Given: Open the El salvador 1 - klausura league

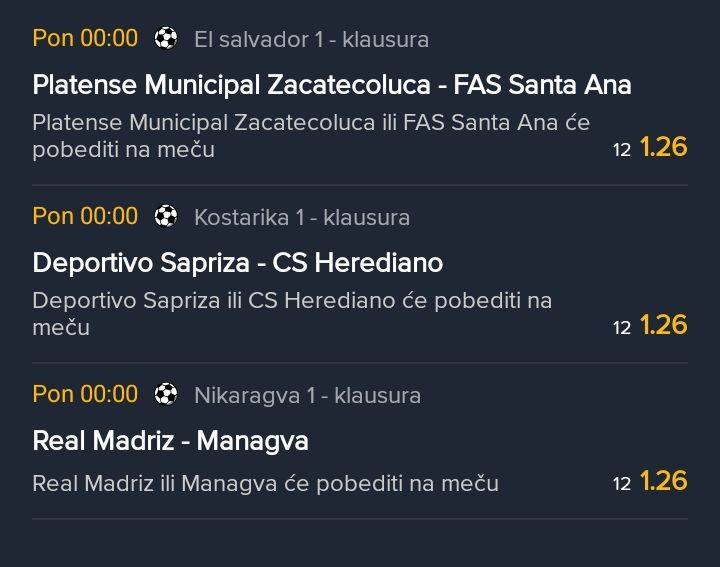Looking at the screenshot, I should (x=311, y=40).
